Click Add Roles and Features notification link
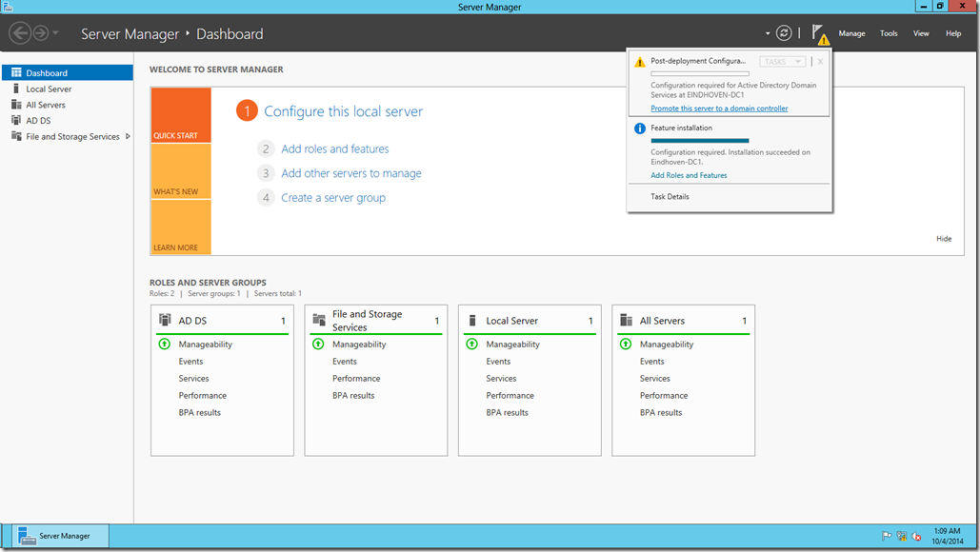 click(x=689, y=175)
